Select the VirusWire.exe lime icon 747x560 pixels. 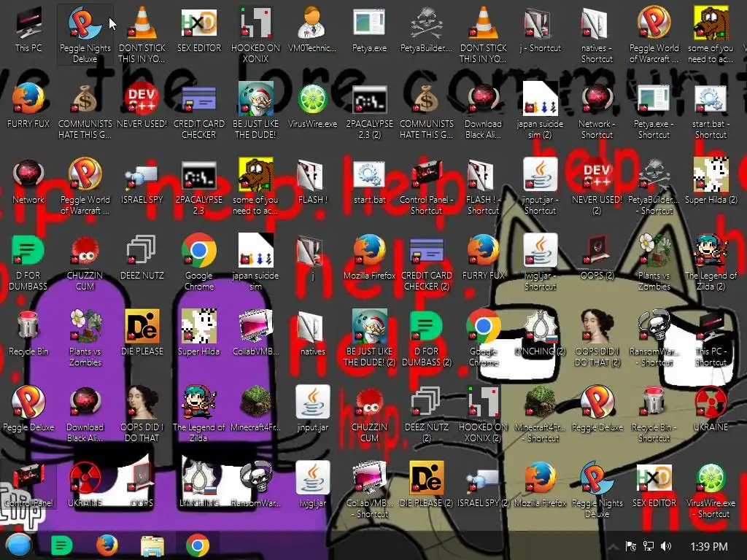click(312, 106)
